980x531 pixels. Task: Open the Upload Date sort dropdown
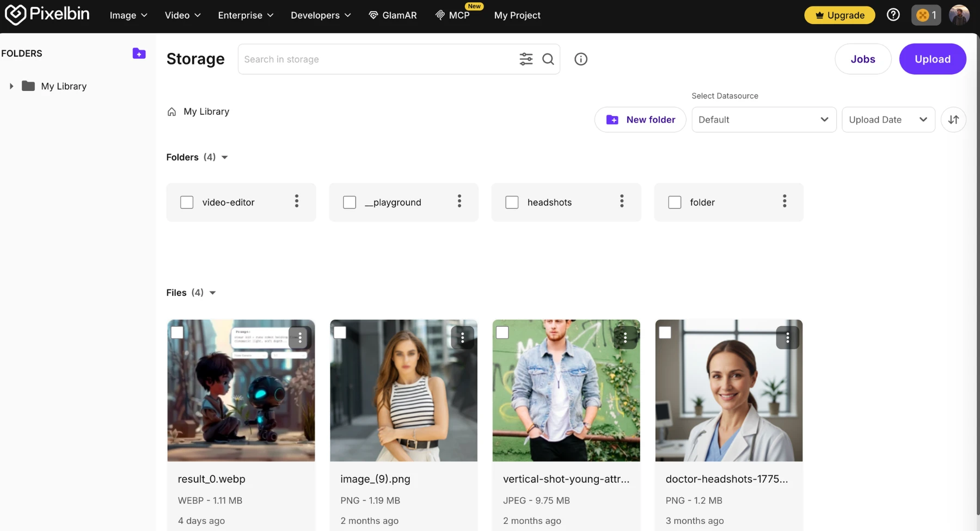888,119
